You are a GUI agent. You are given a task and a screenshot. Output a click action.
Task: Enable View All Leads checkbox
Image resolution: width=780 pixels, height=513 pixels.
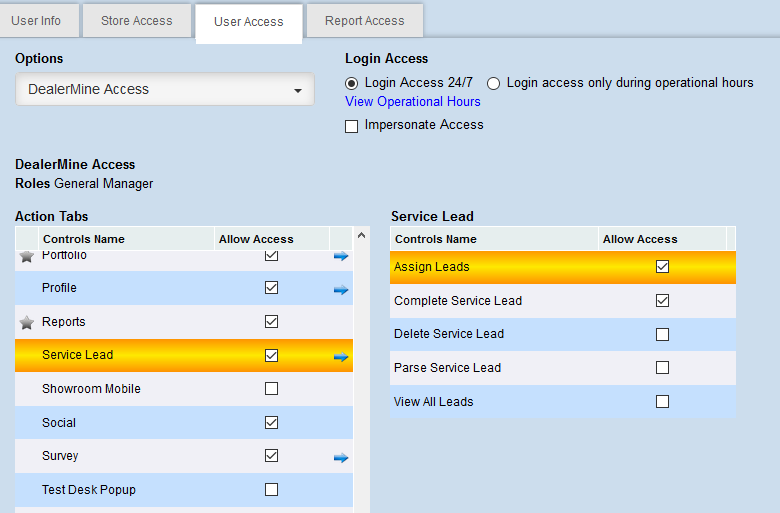[662, 402]
